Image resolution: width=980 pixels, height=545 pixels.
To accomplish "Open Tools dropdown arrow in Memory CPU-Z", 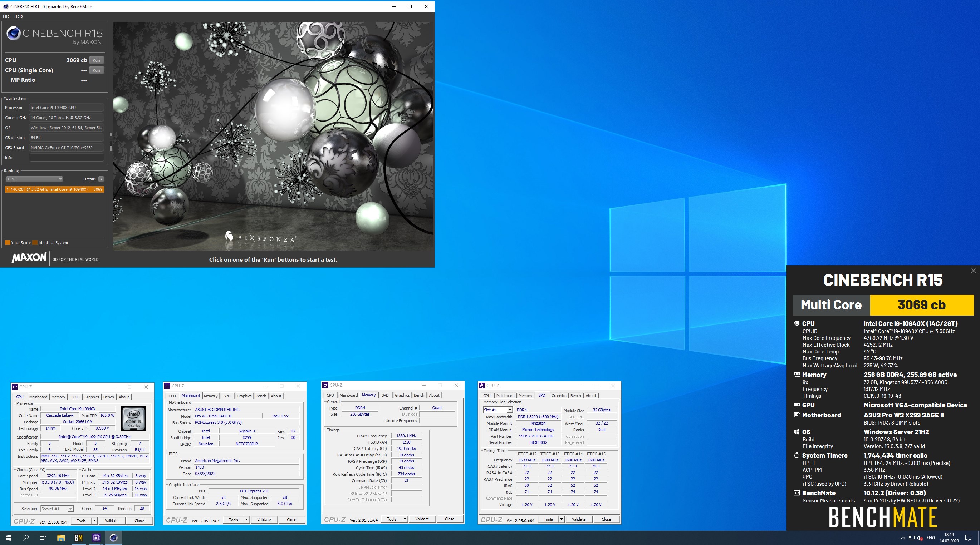I will click(x=405, y=519).
